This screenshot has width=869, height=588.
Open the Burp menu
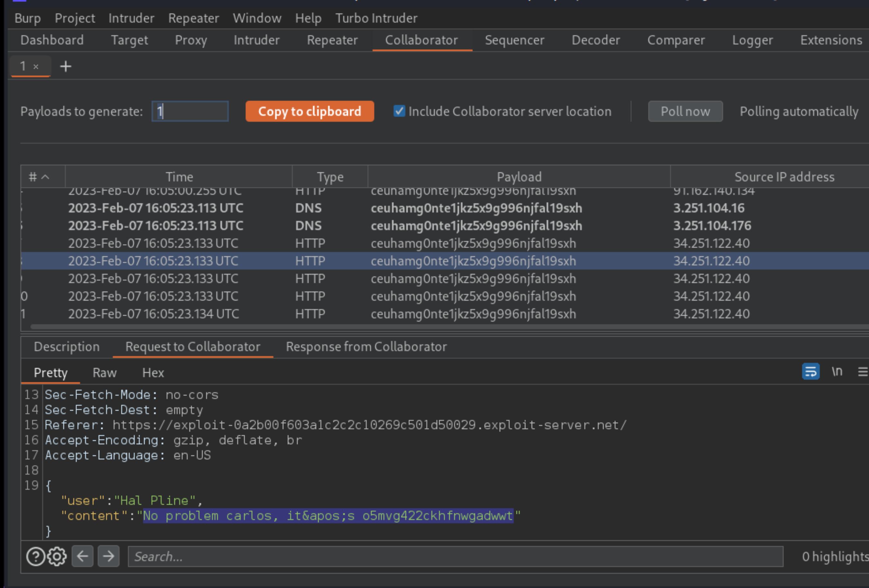(27, 18)
